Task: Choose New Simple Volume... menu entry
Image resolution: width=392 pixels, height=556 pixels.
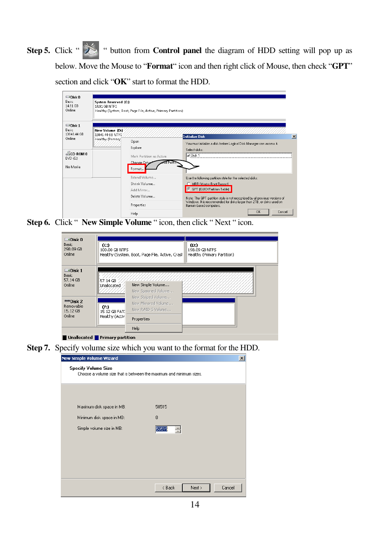Action: (150, 285)
